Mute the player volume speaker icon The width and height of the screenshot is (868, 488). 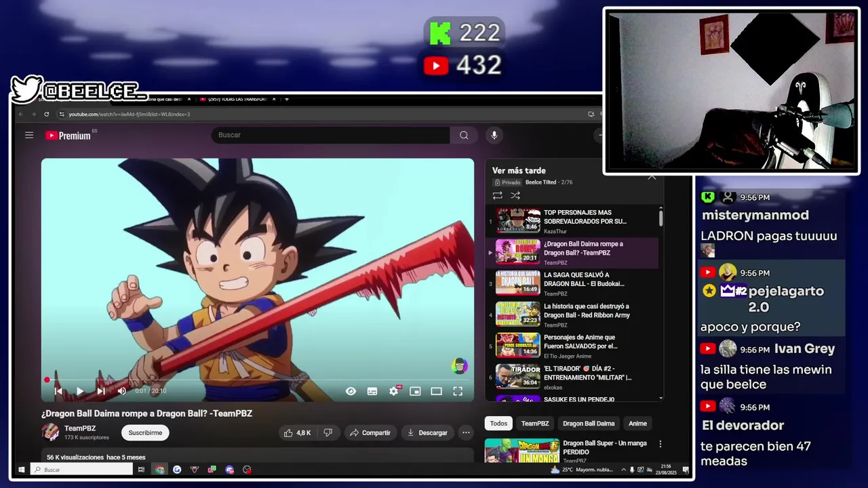tap(122, 391)
